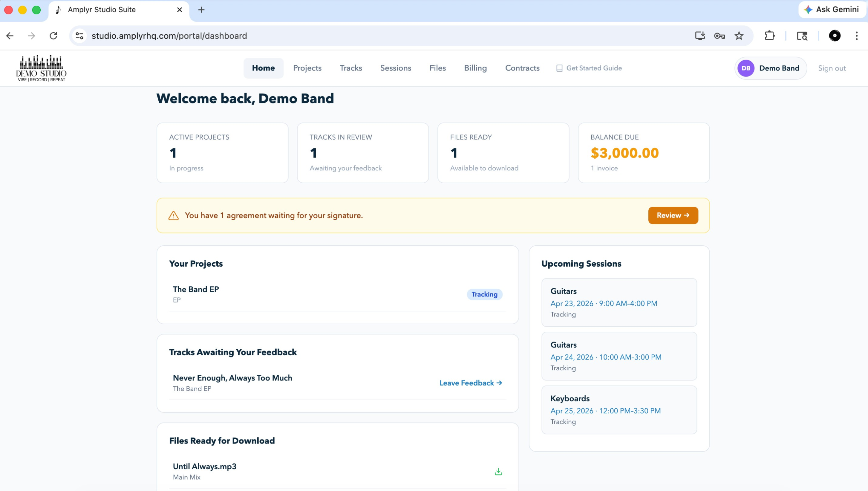Open the Demo Band DB avatar

[x=746, y=68]
